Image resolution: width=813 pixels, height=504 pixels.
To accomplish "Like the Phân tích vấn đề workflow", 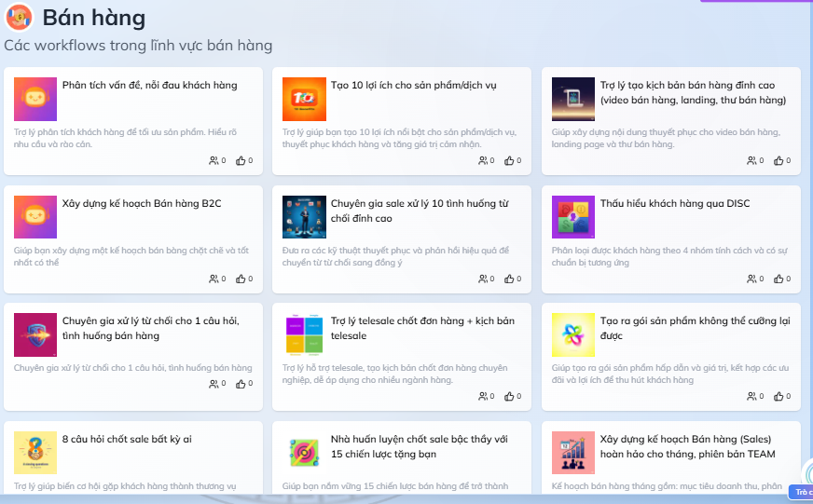I will pyautogui.click(x=241, y=160).
